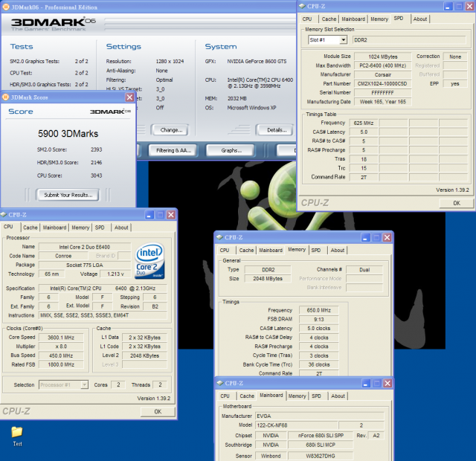
Task: Click CPU-Z Mainboard window title icon
Action: (220, 383)
